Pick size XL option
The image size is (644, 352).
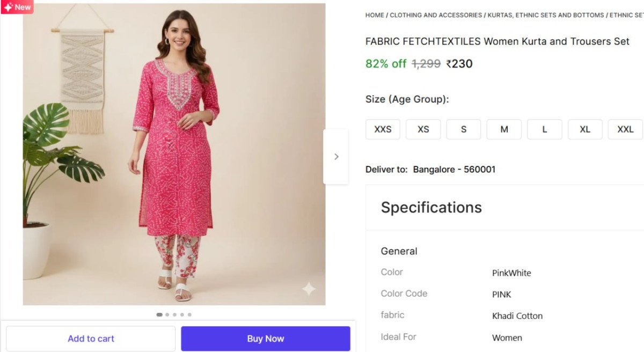[x=585, y=129]
